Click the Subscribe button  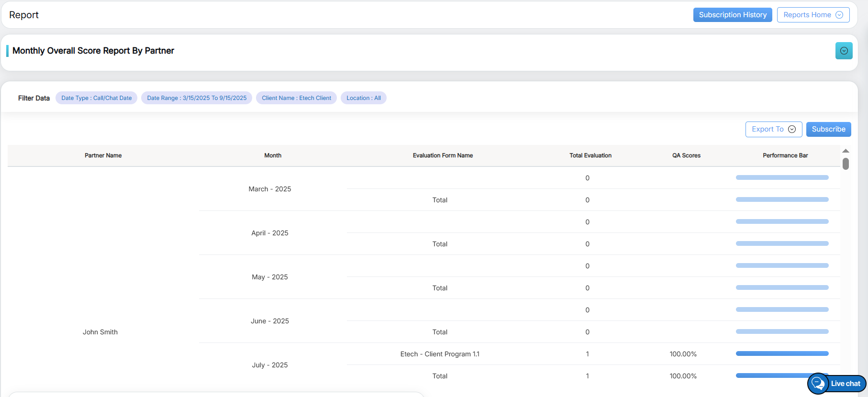(828, 129)
